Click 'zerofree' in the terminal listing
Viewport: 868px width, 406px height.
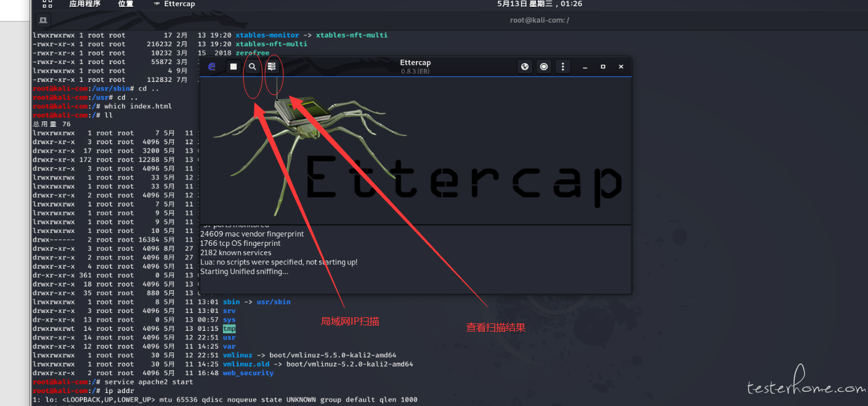(x=253, y=53)
